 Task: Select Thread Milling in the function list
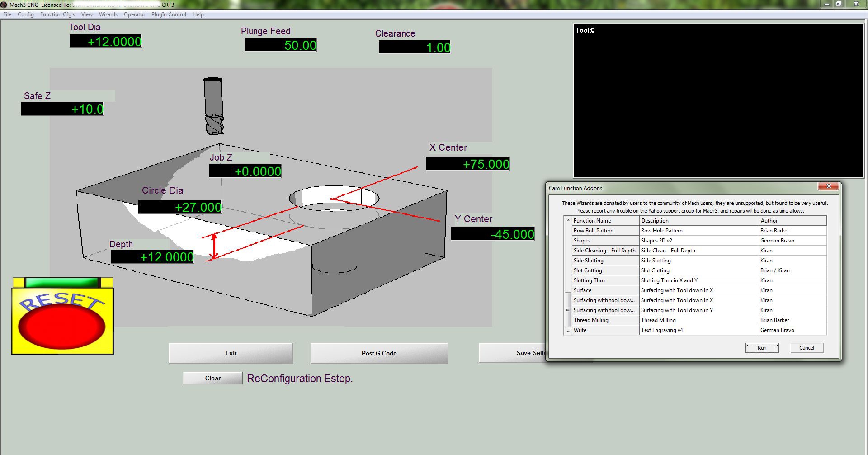pyautogui.click(x=591, y=320)
